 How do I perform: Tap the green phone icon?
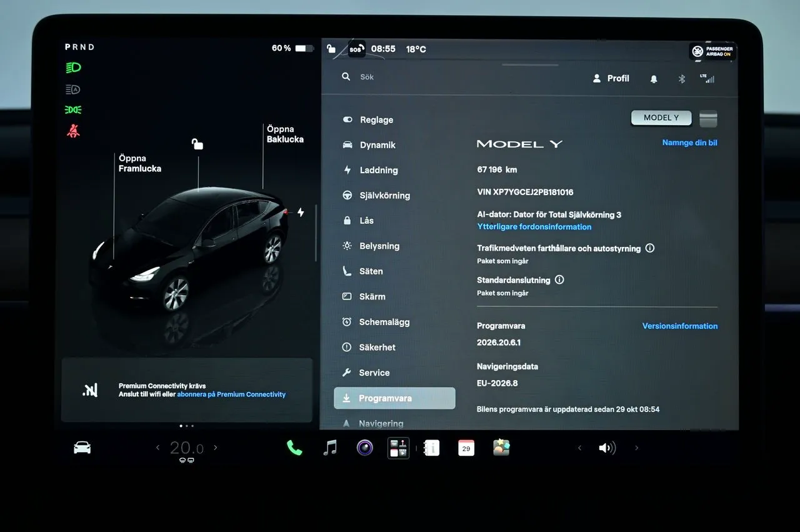pos(294,448)
